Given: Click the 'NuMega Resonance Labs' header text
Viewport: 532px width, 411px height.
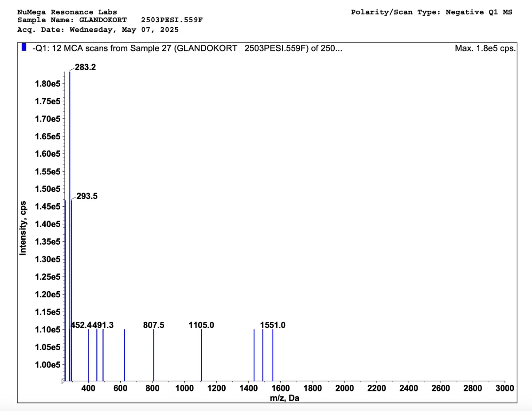Looking at the screenshot, I should point(67,12).
